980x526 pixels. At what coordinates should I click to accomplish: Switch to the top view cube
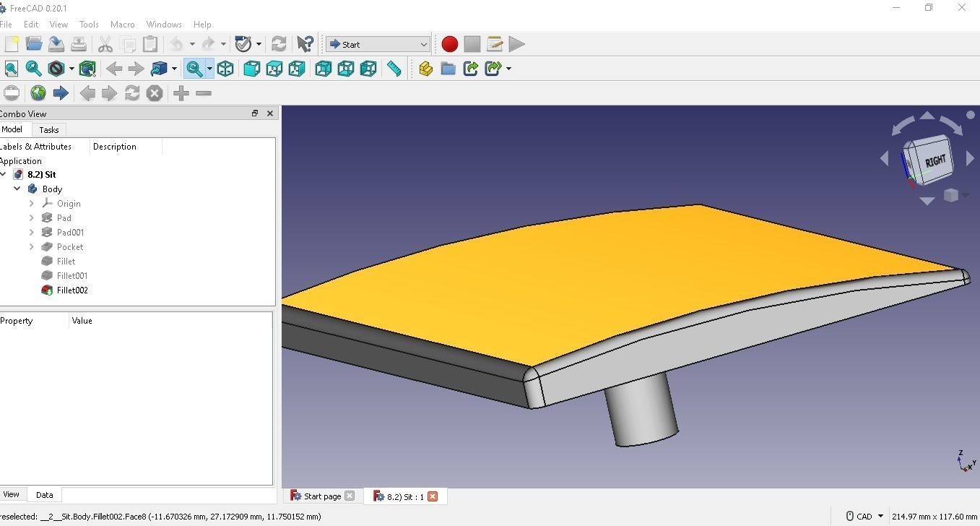(274, 69)
